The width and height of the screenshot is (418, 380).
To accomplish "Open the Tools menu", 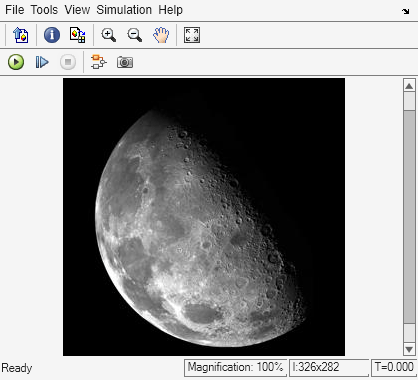I will (44, 10).
